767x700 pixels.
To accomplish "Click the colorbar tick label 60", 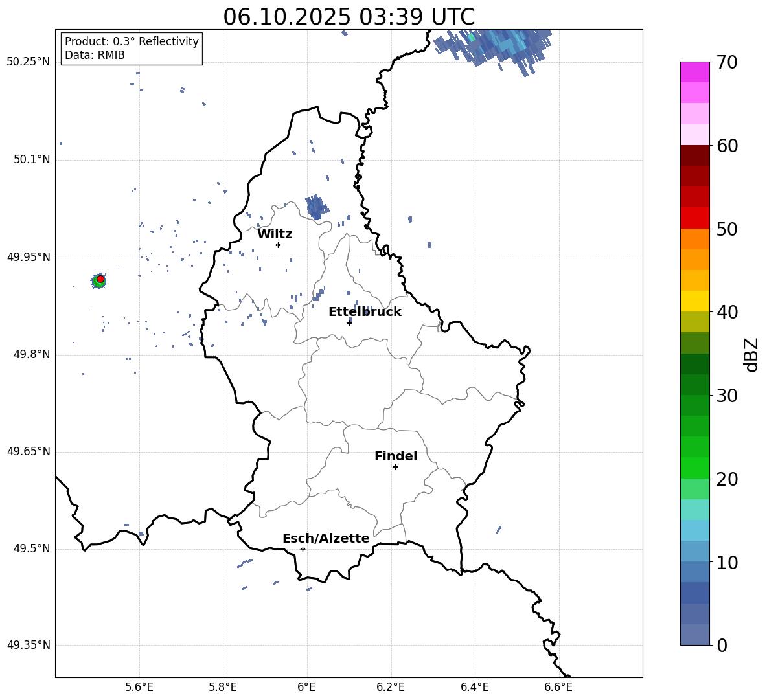I will 727,146.
